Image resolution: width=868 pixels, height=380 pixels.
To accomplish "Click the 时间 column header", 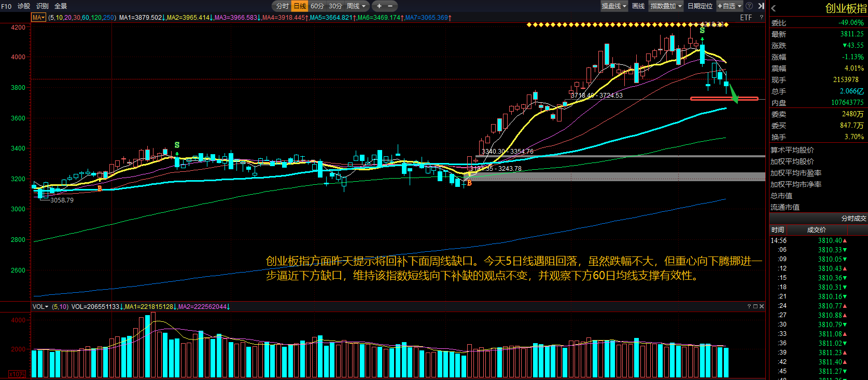I will click(778, 230).
